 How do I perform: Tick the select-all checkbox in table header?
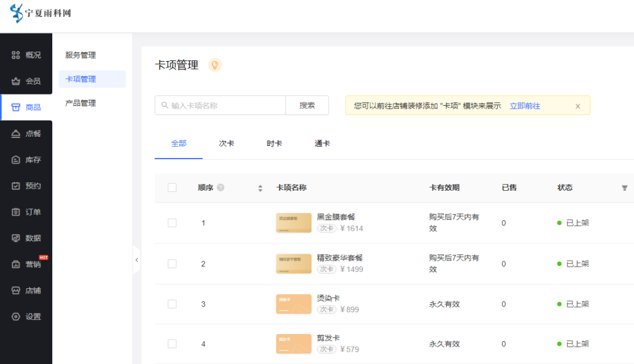pyautogui.click(x=172, y=187)
